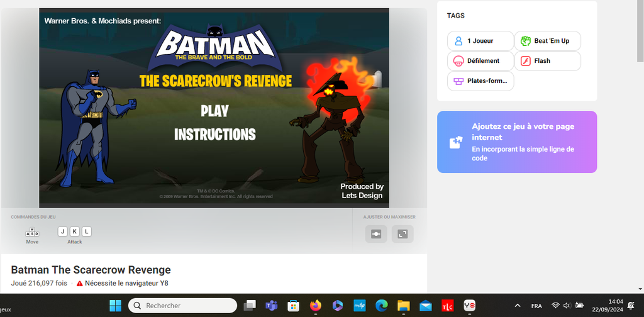Launch Microsoft Teams from taskbar
Viewport: 644px width, 317px height.
(272, 306)
